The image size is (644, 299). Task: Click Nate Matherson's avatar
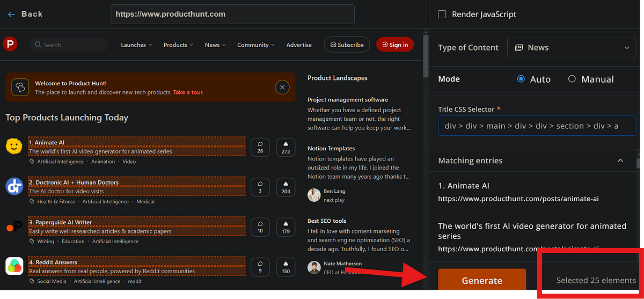[x=314, y=267]
